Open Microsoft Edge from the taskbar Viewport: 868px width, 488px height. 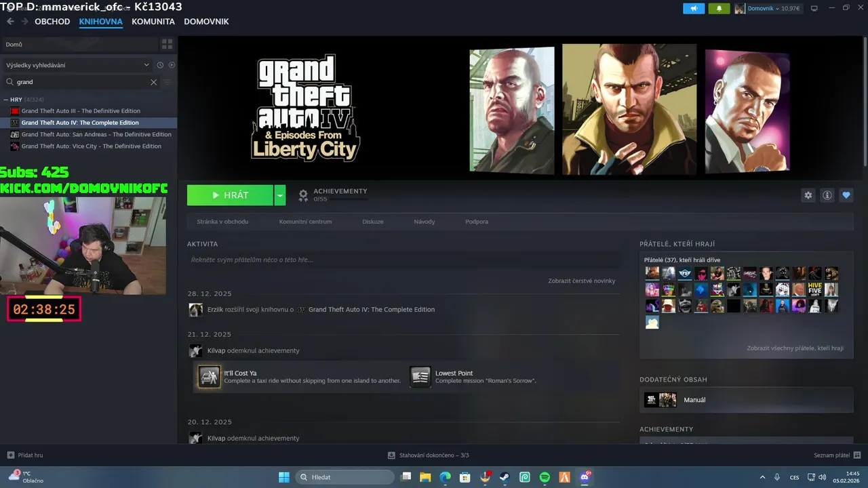(x=445, y=477)
